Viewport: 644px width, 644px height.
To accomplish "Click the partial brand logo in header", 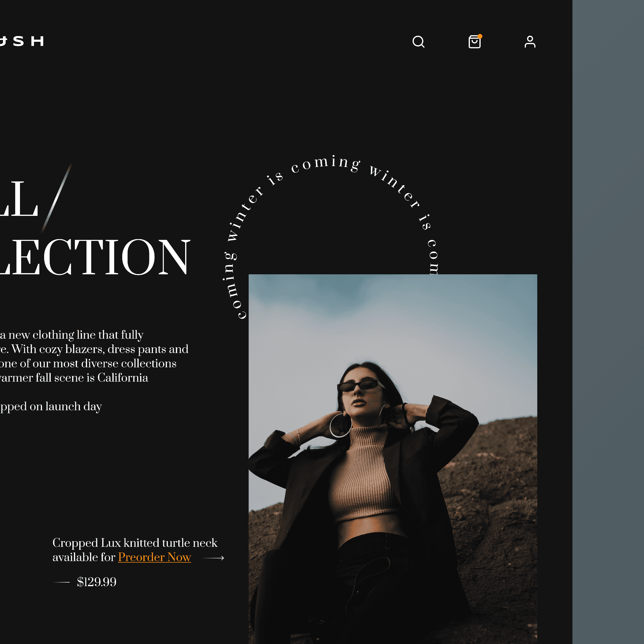I will click(22, 41).
